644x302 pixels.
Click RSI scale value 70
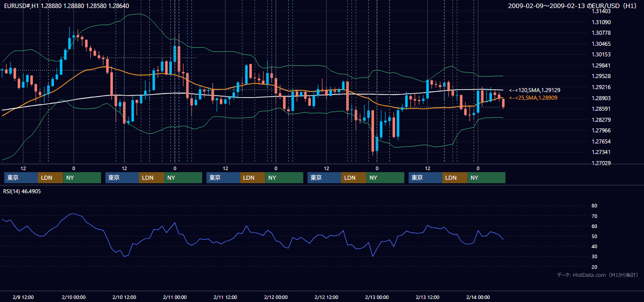click(x=594, y=216)
